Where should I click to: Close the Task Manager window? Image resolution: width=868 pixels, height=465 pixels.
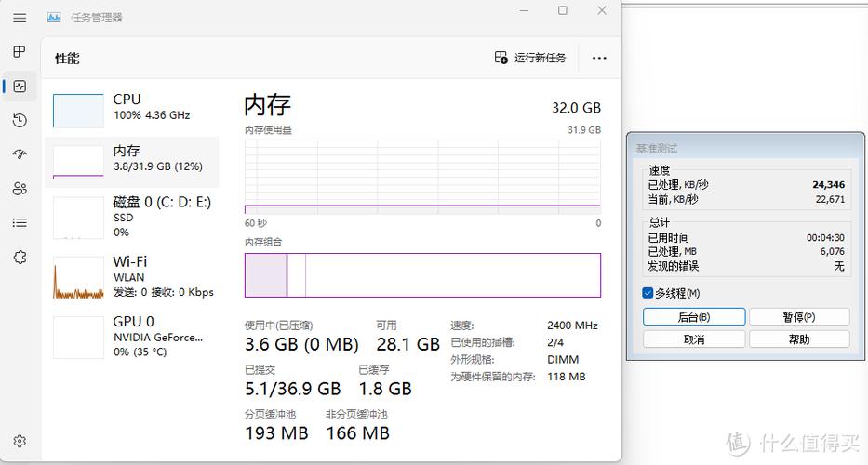point(602,10)
